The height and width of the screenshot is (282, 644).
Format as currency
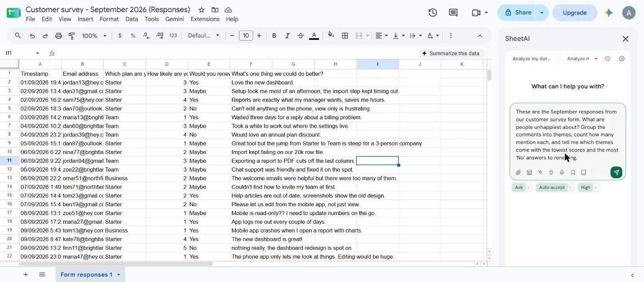pos(120,36)
